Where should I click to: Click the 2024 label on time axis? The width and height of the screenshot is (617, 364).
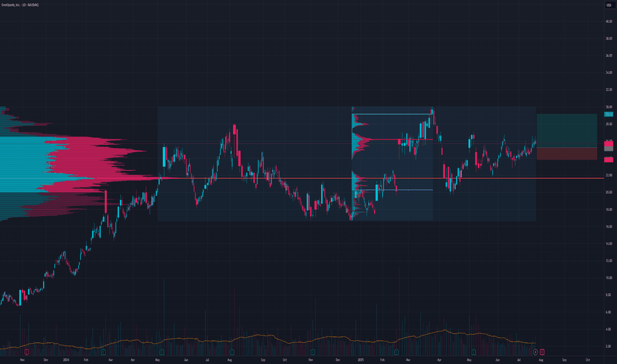click(x=66, y=359)
